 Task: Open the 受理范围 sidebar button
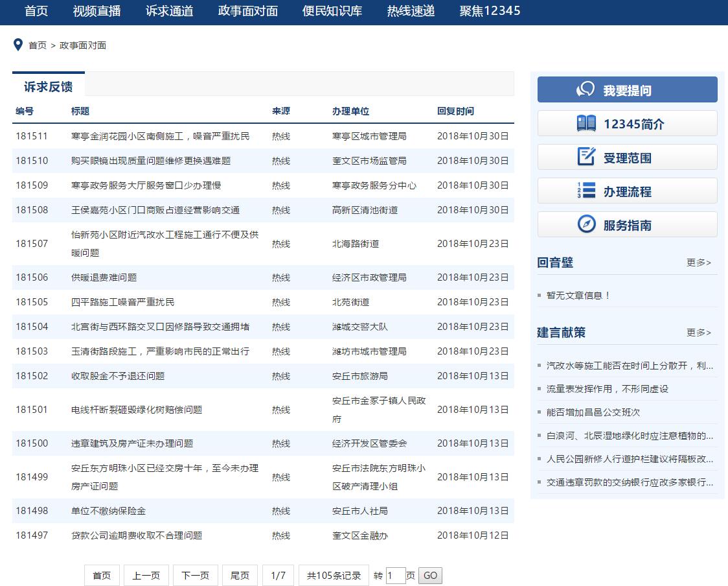[627, 158]
